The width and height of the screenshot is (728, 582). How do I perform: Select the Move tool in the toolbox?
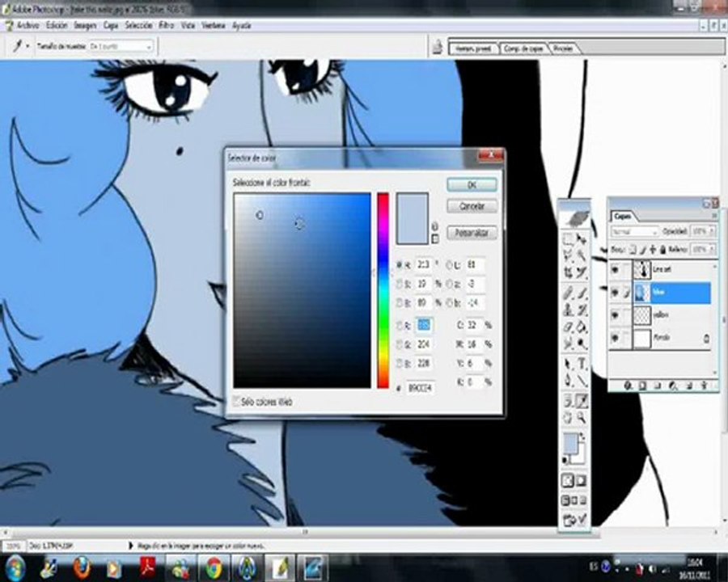pos(582,239)
